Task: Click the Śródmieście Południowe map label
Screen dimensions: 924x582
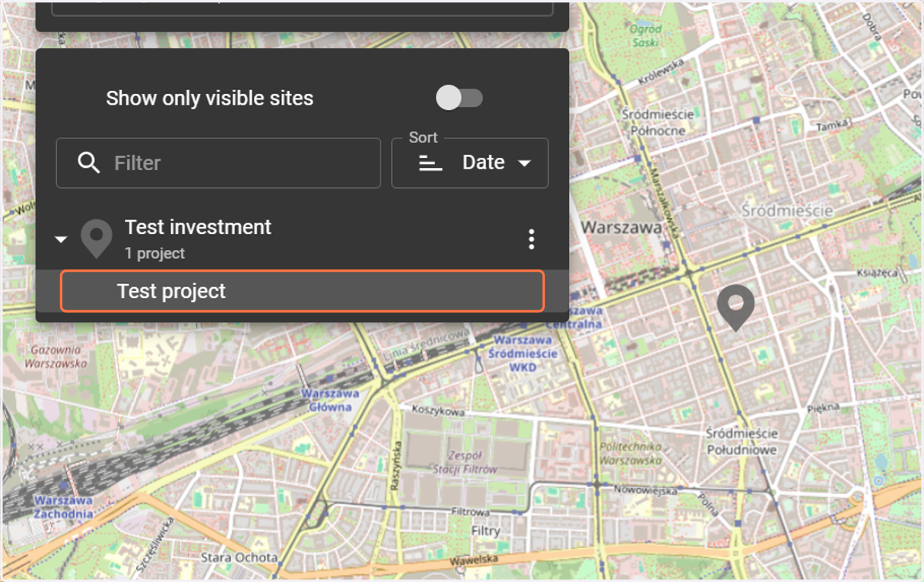Action: (742, 442)
